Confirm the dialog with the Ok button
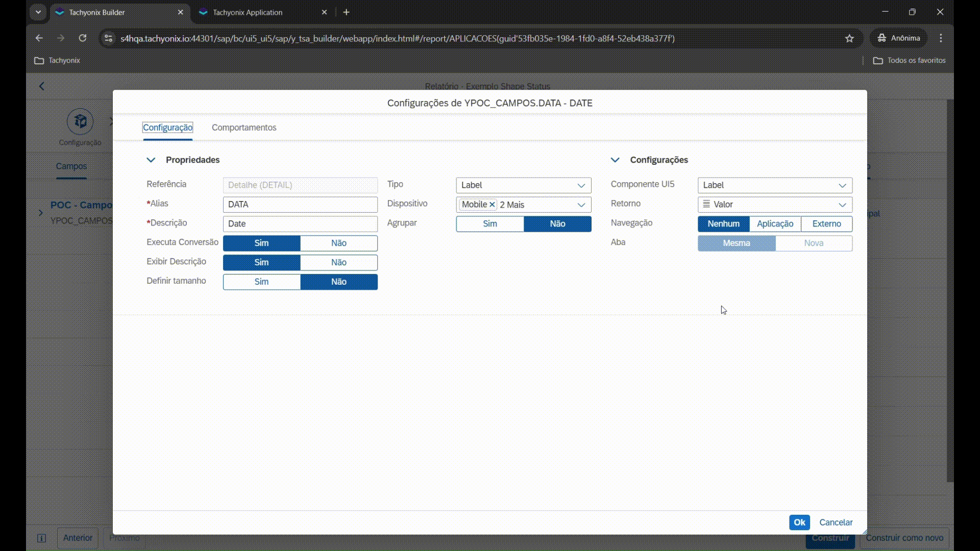This screenshot has width=980, height=551. (799, 522)
